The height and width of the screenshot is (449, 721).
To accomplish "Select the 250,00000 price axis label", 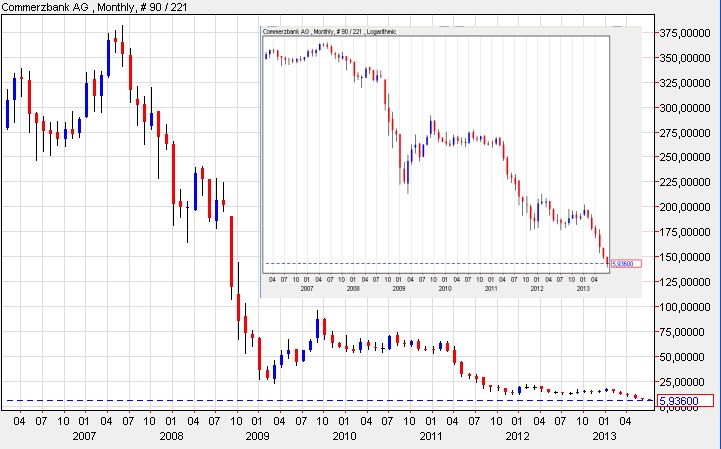I will click(685, 157).
